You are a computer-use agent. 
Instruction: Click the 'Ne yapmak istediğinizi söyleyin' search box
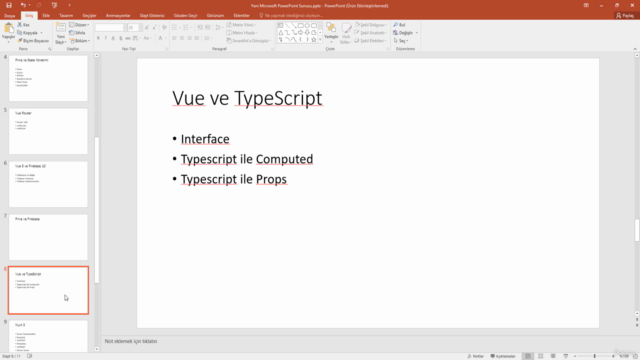click(x=291, y=16)
